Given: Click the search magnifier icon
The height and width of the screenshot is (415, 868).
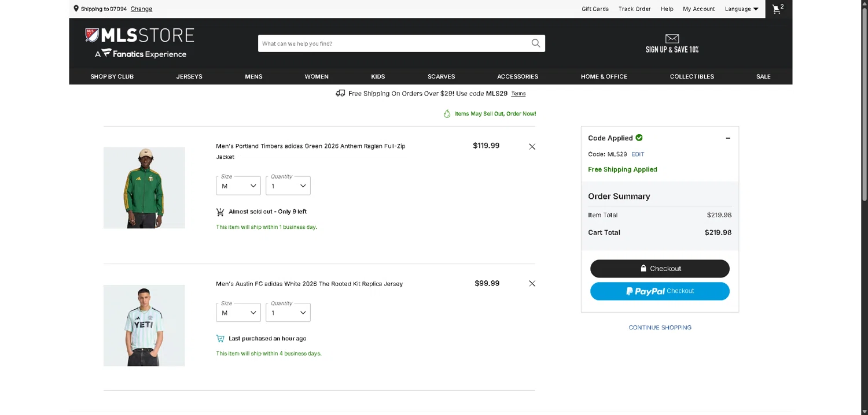Looking at the screenshot, I should pyautogui.click(x=536, y=43).
